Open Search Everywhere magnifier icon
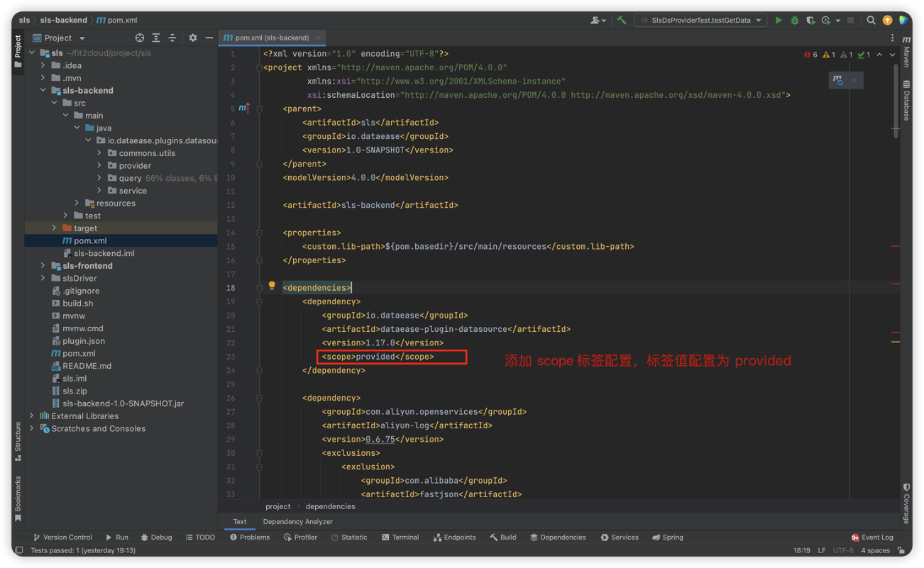 (871, 21)
